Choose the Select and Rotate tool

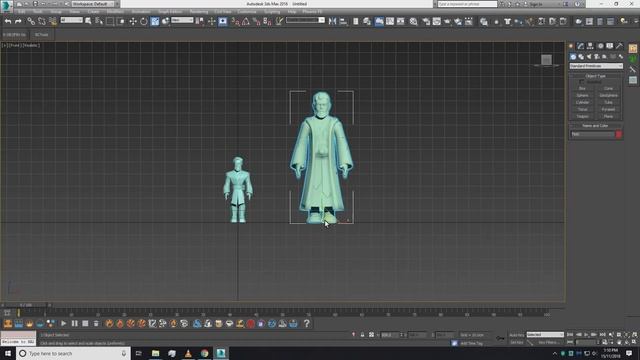tap(144, 21)
